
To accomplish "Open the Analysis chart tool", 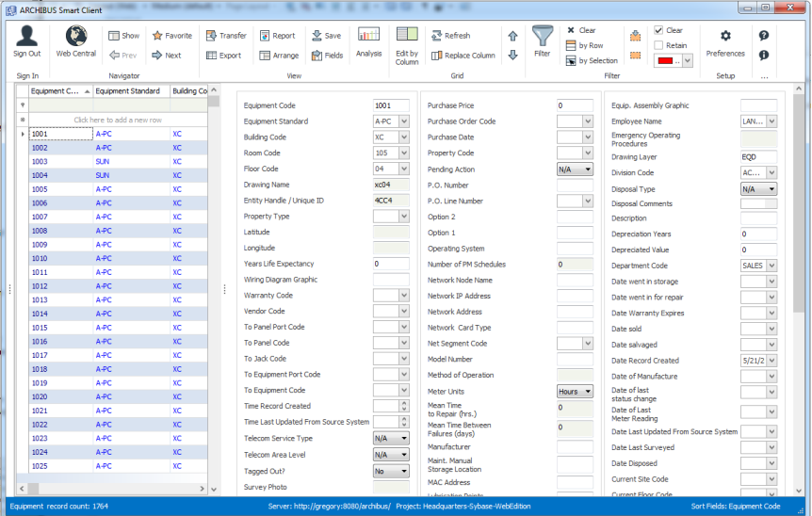I will click(368, 42).
